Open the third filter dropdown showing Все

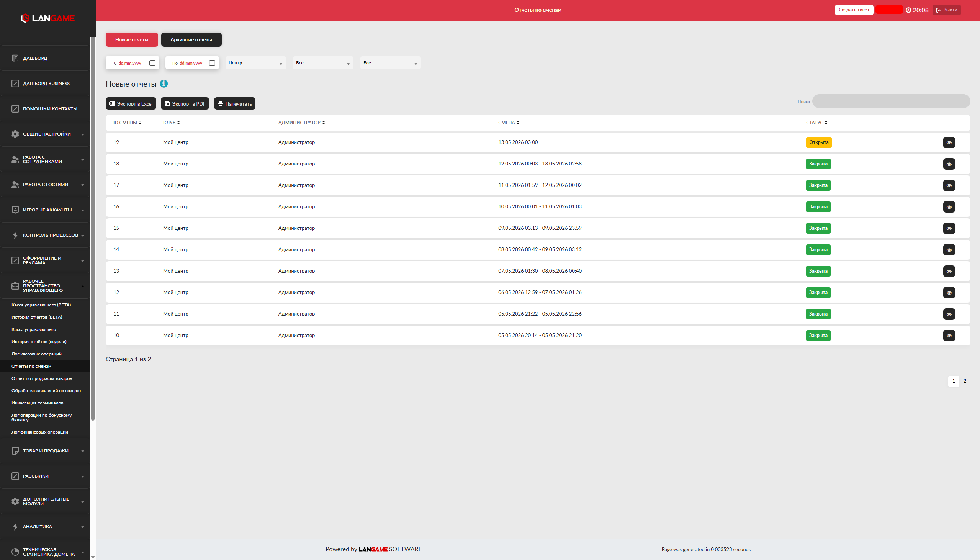point(390,63)
